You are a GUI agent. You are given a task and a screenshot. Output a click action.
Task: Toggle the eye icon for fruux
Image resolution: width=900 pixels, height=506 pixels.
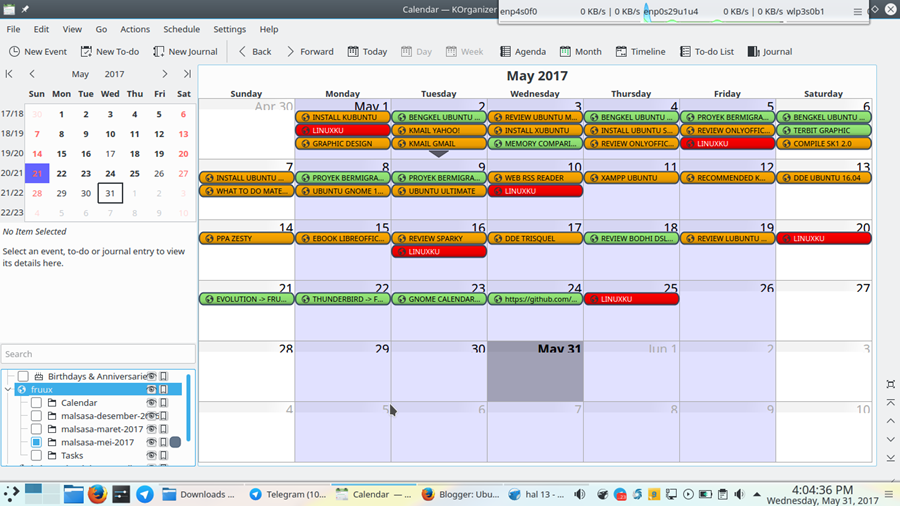[152, 390]
